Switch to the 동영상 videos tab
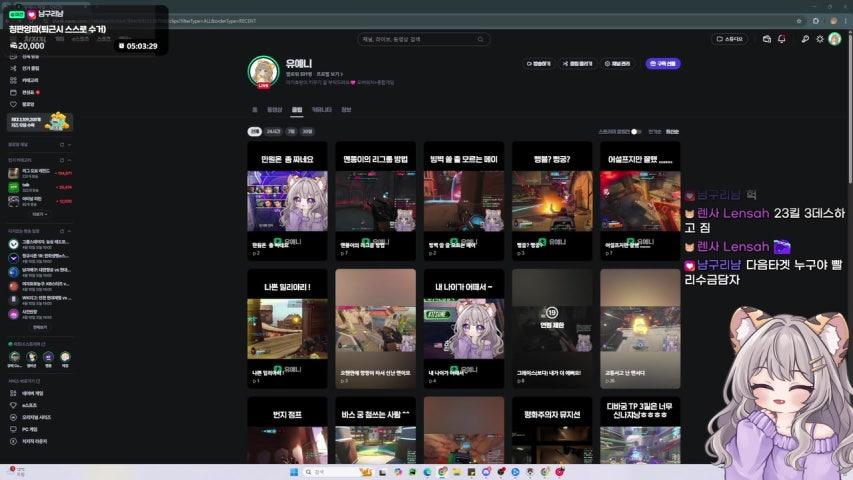The width and height of the screenshot is (853, 480). tap(275, 109)
